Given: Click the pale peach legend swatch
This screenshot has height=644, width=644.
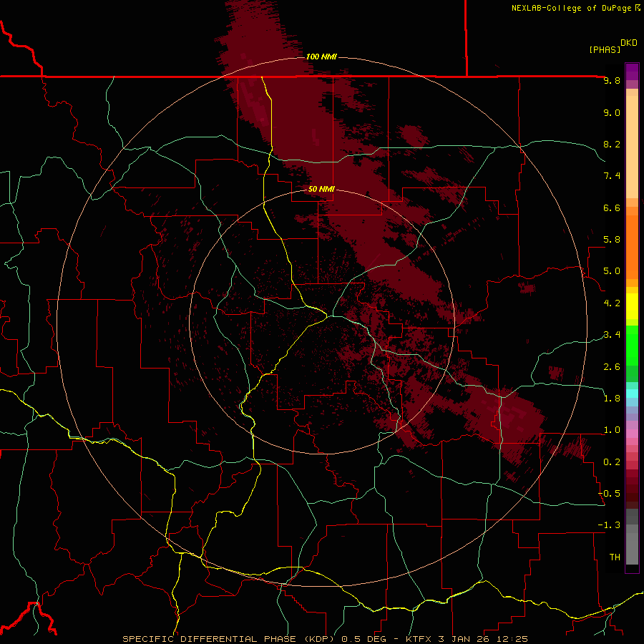Looking at the screenshot, I should 632,147.
